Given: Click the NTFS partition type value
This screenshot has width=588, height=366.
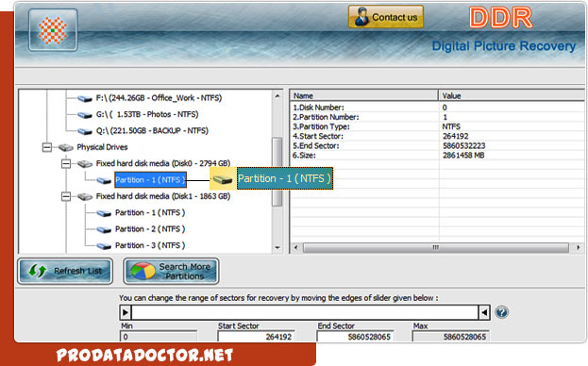Looking at the screenshot, I should [x=451, y=126].
